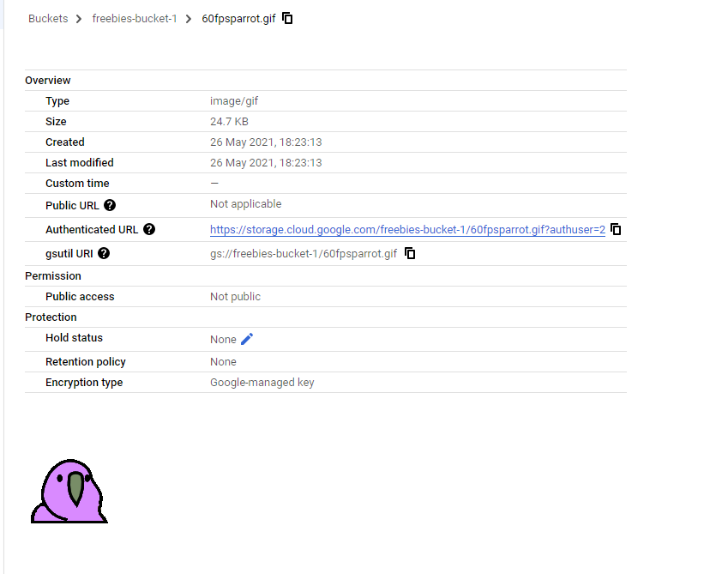This screenshot has width=728, height=574.
Task: Click the Overview section header
Action: pos(48,81)
